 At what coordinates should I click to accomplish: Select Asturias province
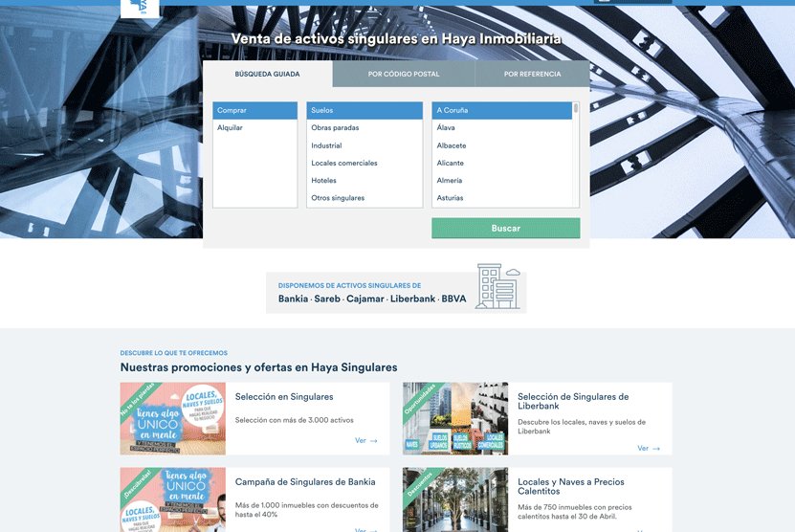[x=502, y=198]
